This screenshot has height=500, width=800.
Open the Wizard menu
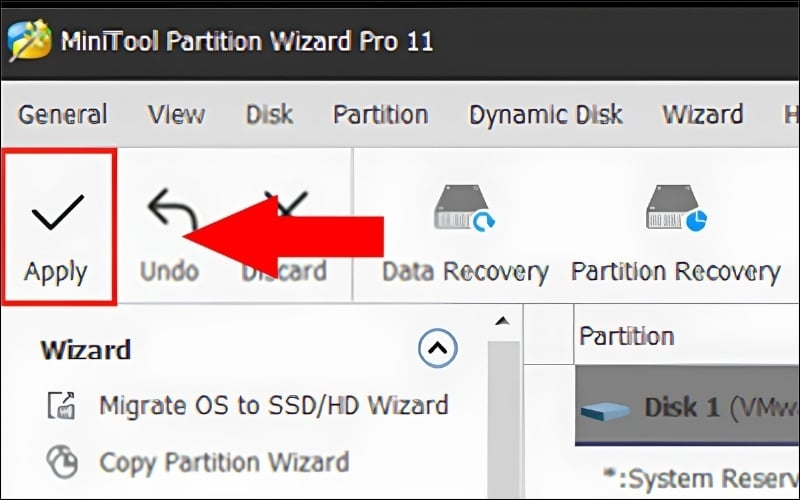pyautogui.click(x=702, y=114)
